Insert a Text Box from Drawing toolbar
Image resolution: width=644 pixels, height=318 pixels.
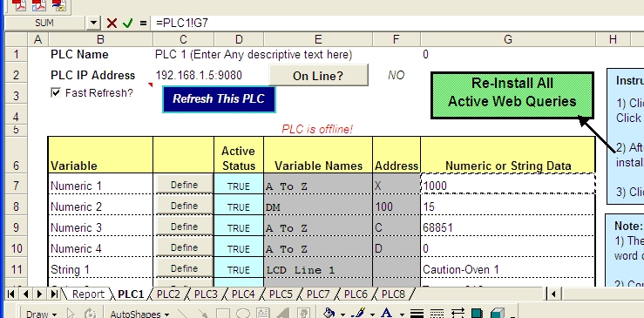click(x=263, y=314)
